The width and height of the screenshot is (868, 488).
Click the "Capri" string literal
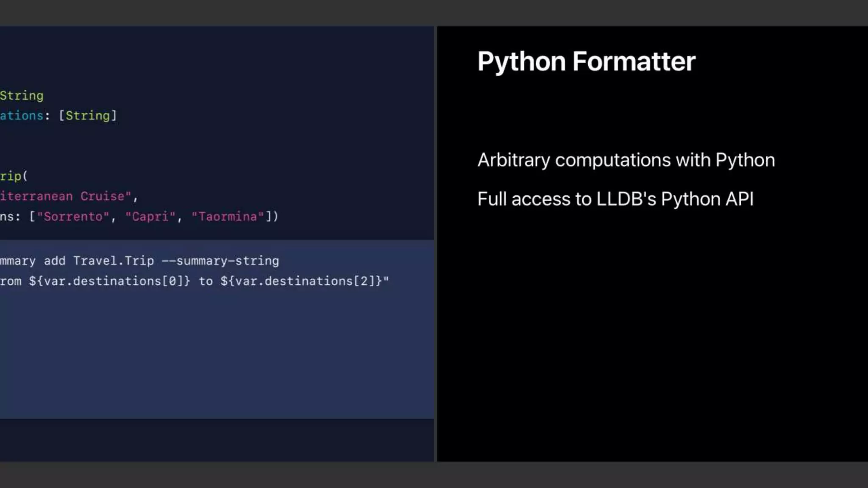(150, 216)
